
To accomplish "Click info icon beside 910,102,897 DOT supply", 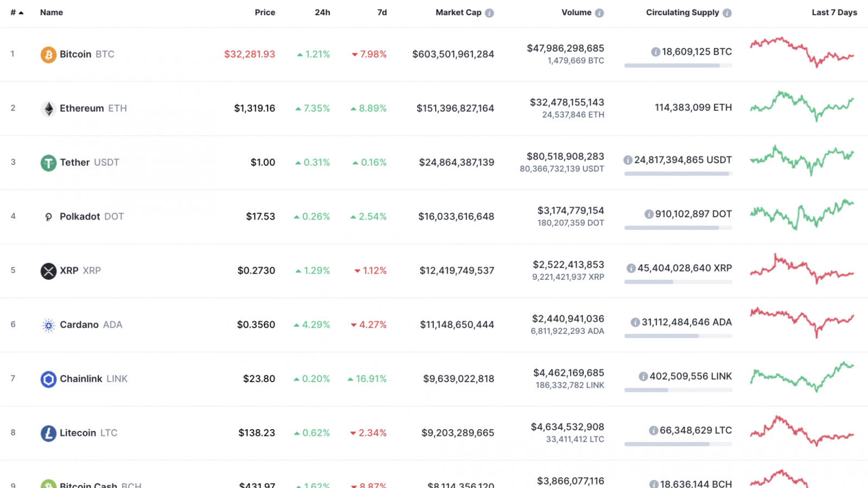I will (x=649, y=214).
